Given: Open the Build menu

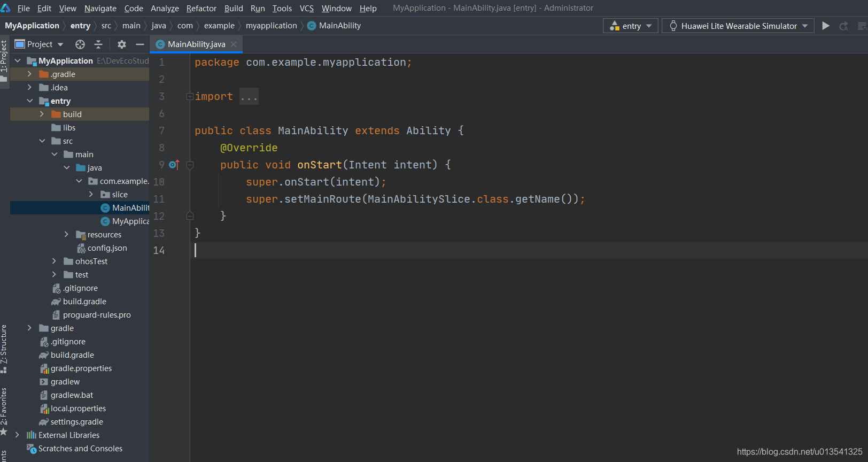Looking at the screenshot, I should [234, 8].
